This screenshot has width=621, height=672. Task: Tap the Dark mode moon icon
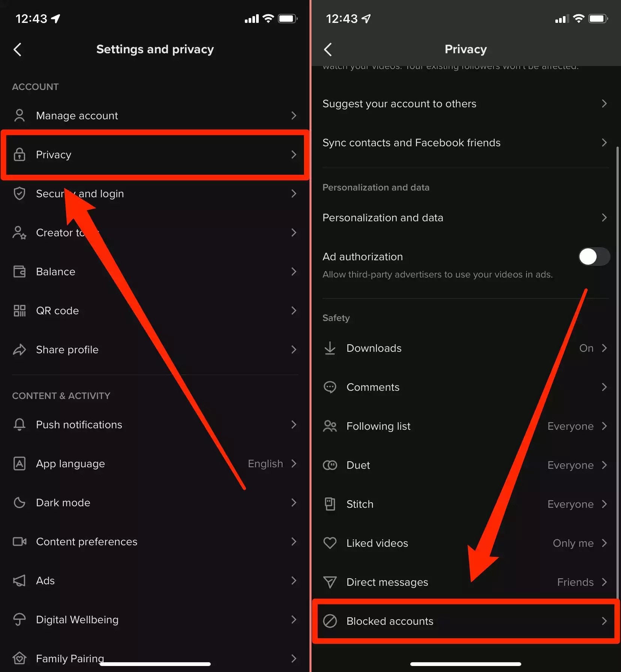point(19,502)
